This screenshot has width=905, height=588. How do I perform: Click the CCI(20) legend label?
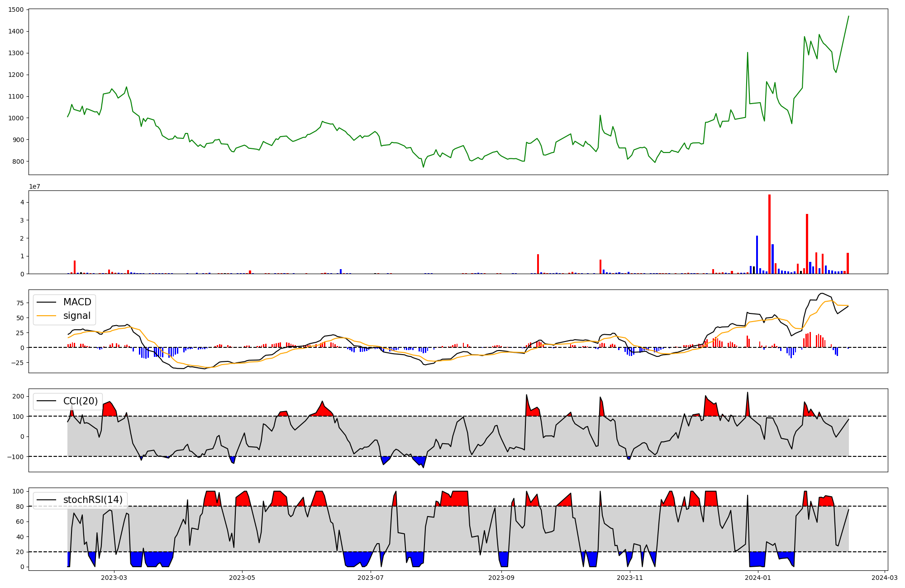coord(81,401)
